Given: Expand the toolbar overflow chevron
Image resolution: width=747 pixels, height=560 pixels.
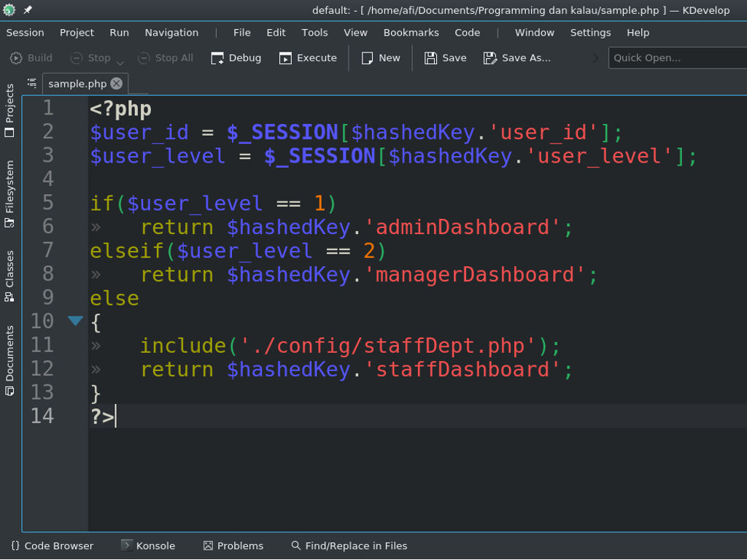Looking at the screenshot, I should point(596,58).
